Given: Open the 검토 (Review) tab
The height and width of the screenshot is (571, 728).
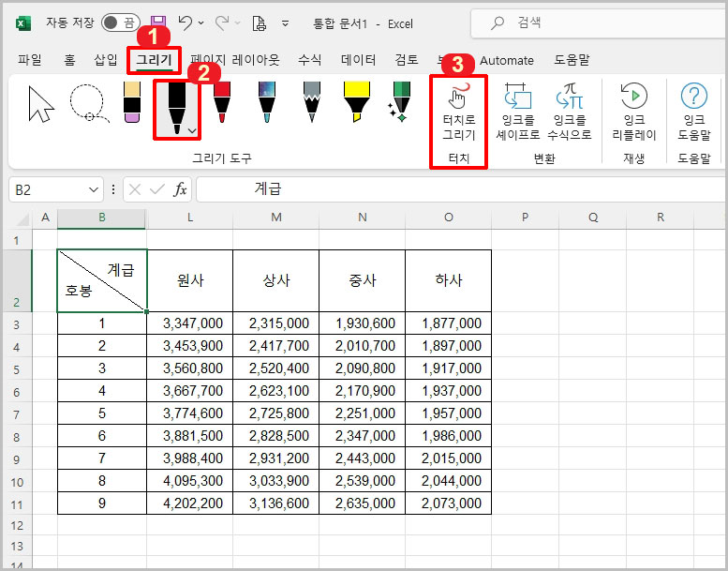Looking at the screenshot, I should point(407,60).
